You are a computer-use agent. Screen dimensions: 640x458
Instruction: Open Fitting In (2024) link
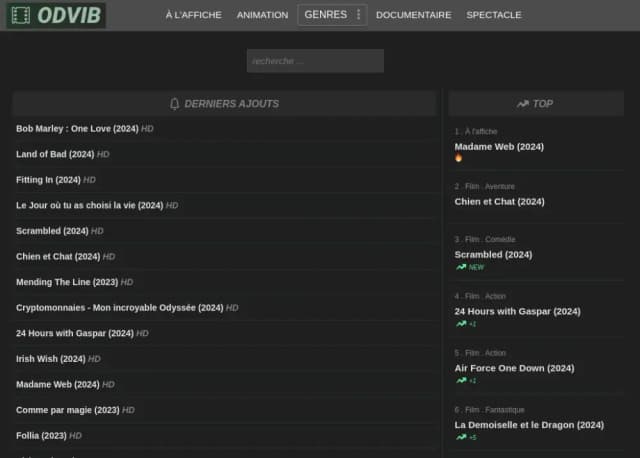[48, 180]
